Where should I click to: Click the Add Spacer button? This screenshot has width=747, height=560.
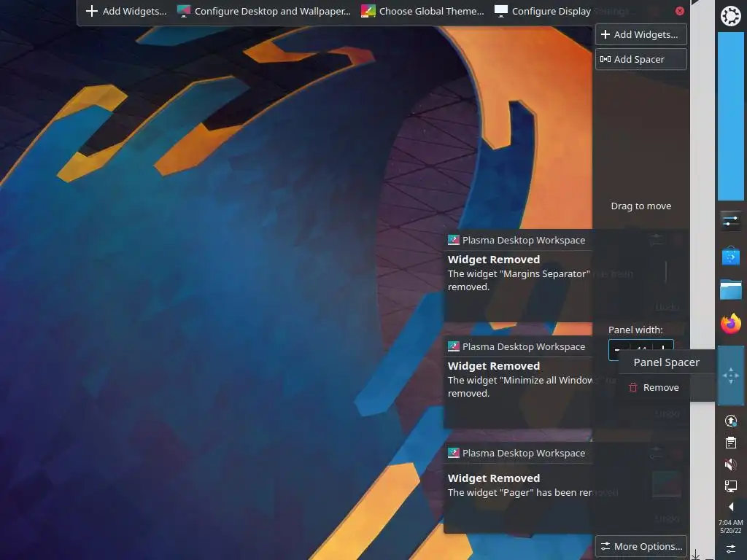[x=640, y=59]
